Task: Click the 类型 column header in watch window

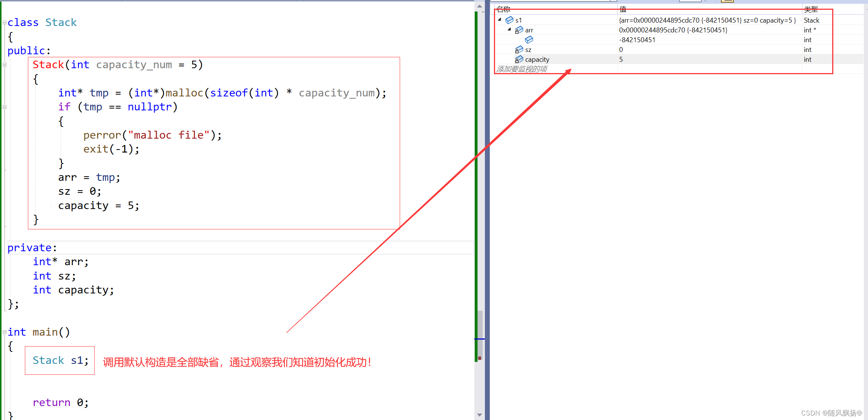Action: (x=833, y=9)
